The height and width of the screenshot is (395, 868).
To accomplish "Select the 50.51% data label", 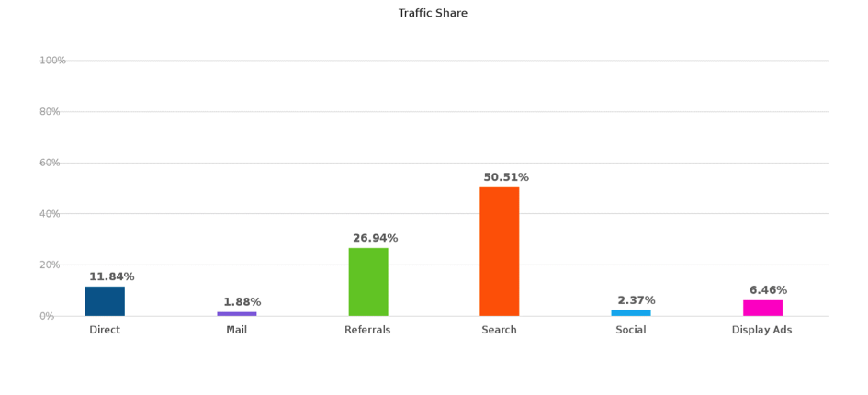I will (x=506, y=177).
